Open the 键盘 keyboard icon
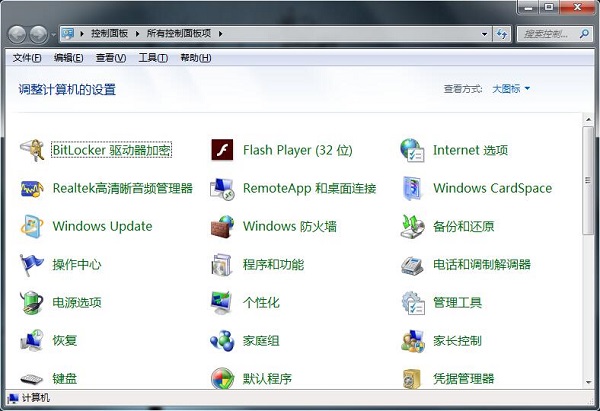The width and height of the screenshot is (600, 411). click(31, 379)
